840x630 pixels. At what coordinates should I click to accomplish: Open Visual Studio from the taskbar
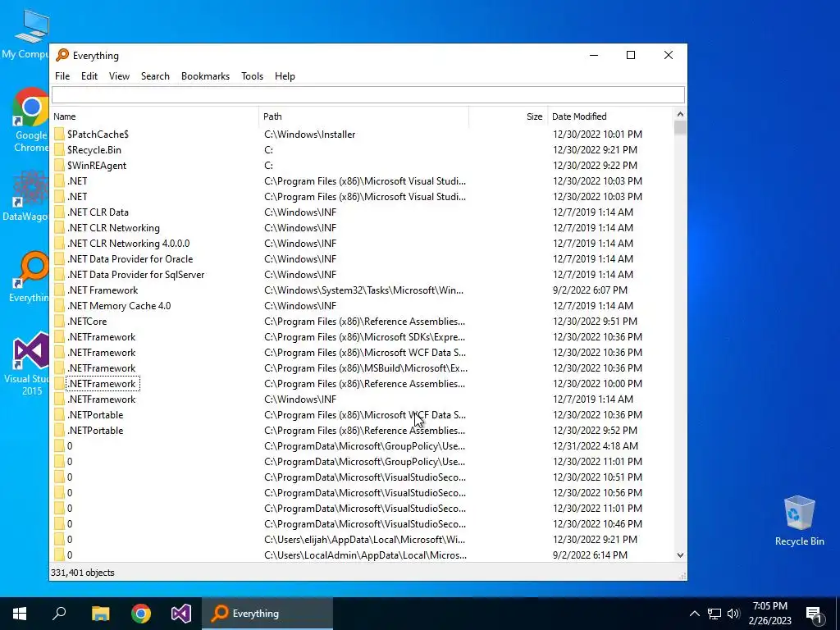click(181, 614)
